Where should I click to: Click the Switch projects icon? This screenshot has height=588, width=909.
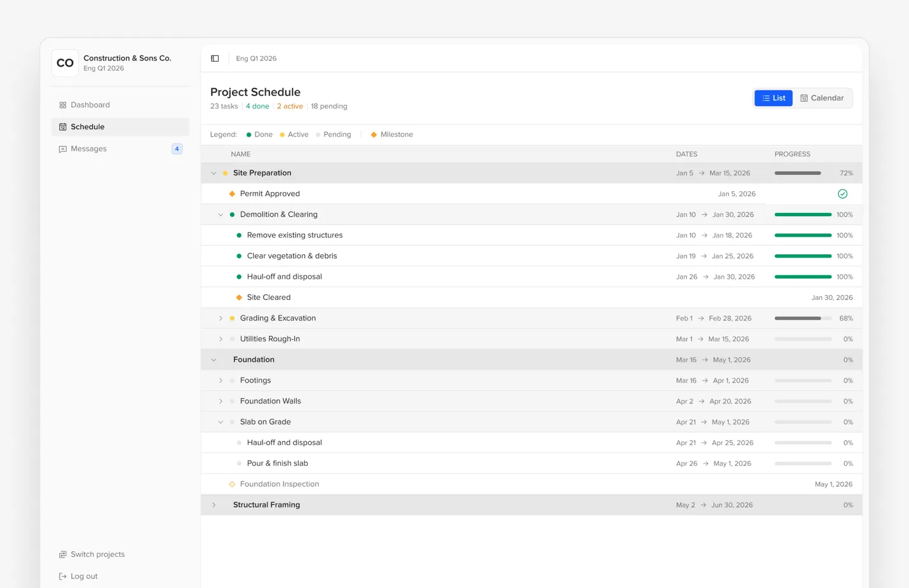coord(62,554)
